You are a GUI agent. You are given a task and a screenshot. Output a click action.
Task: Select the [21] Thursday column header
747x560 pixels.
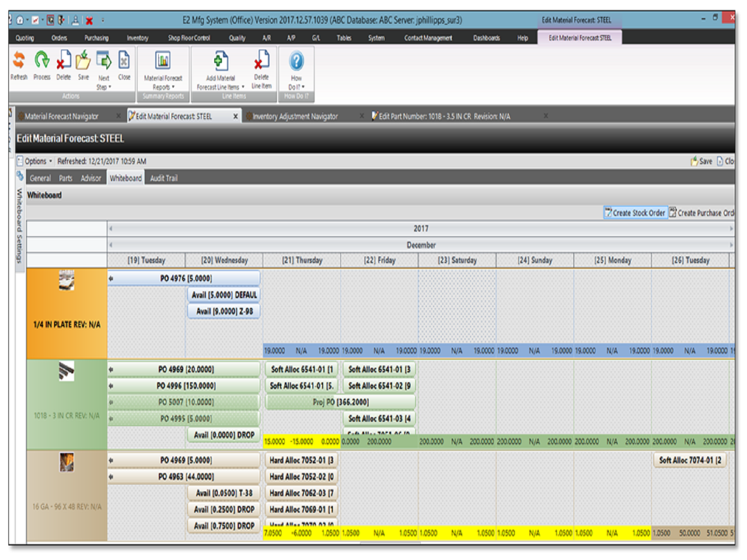(x=302, y=260)
